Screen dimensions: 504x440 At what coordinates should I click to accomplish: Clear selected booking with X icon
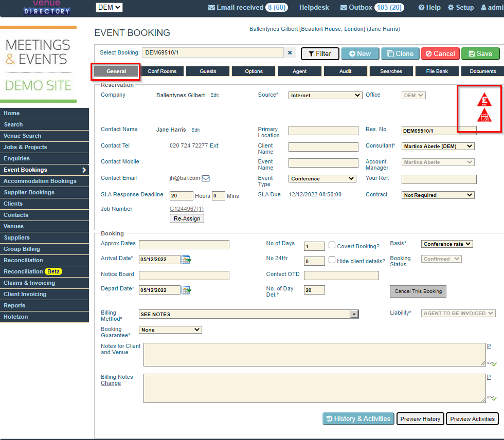[x=290, y=52]
